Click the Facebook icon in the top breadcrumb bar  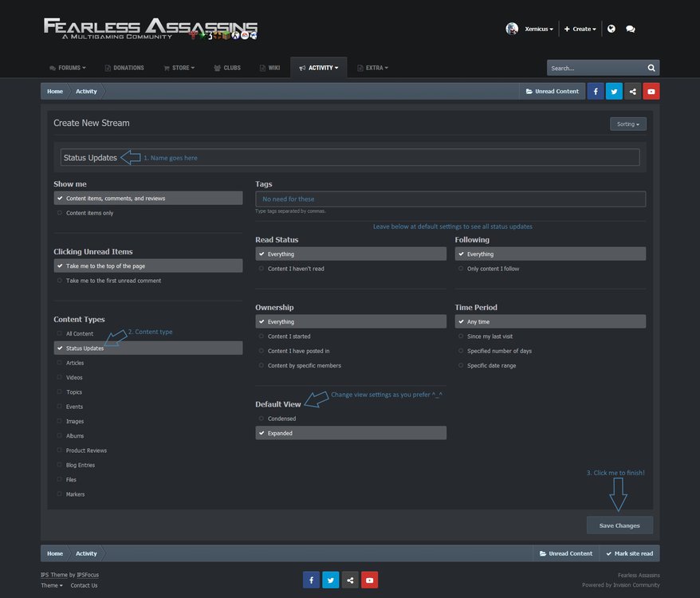point(595,91)
